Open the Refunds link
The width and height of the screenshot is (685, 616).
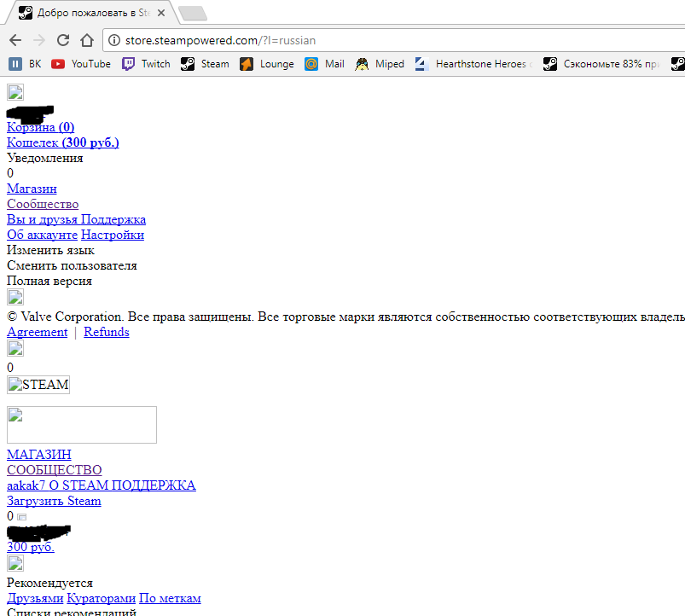(107, 332)
